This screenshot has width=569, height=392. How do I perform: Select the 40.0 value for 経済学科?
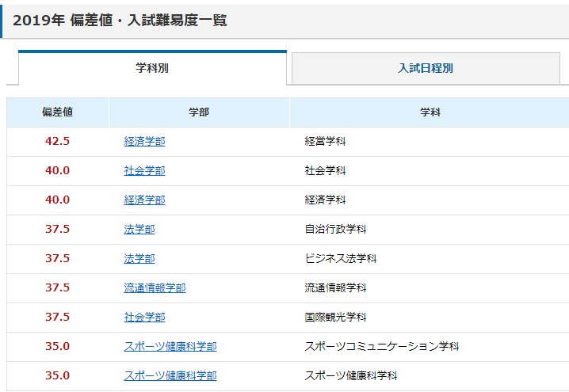point(57,200)
